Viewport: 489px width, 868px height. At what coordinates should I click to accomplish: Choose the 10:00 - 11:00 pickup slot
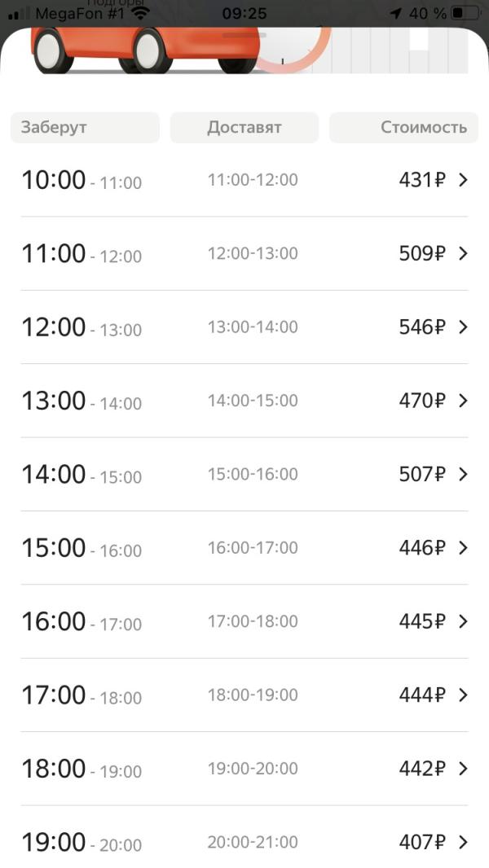tap(81, 181)
